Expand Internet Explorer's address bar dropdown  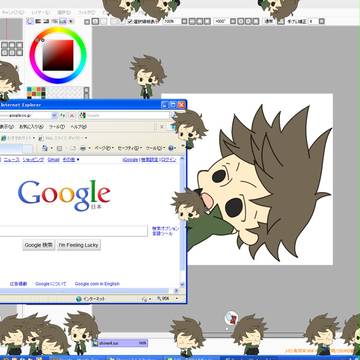point(54,115)
